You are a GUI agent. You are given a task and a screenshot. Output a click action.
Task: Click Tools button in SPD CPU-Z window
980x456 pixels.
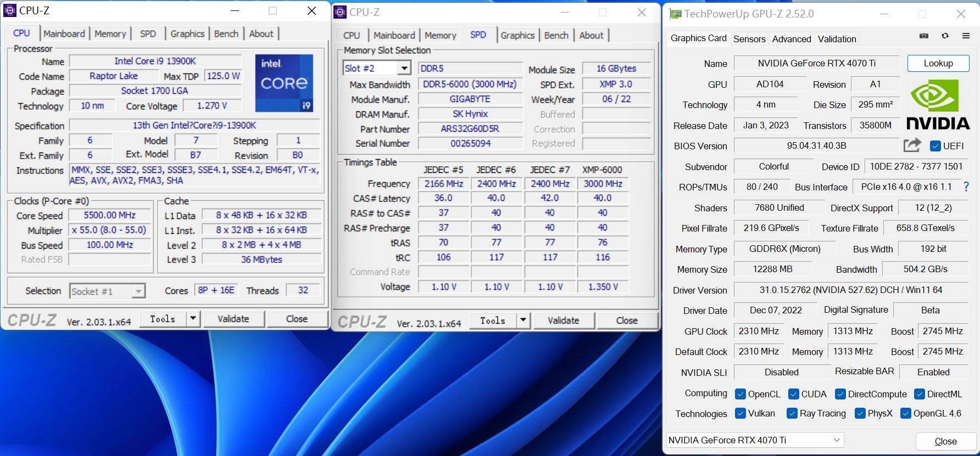[x=493, y=320]
